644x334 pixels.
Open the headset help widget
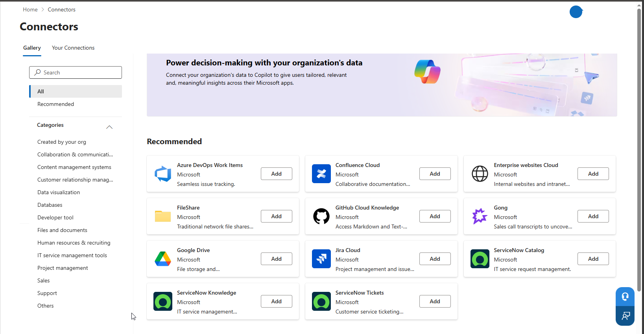click(625, 297)
